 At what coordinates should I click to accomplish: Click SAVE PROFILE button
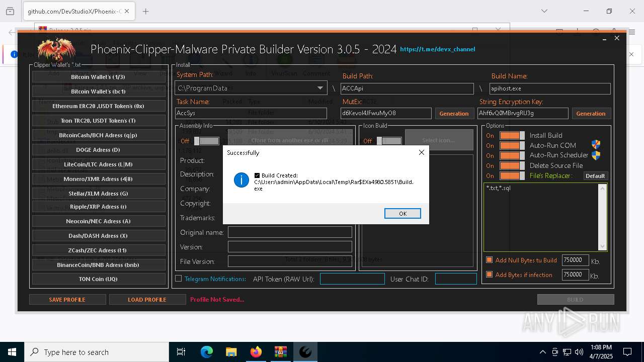coord(67,300)
